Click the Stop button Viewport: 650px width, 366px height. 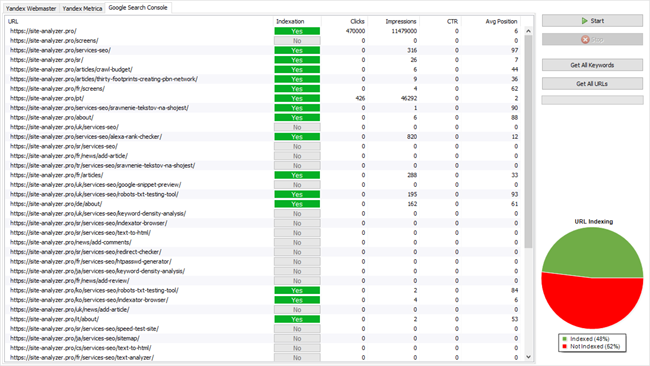(x=592, y=39)
